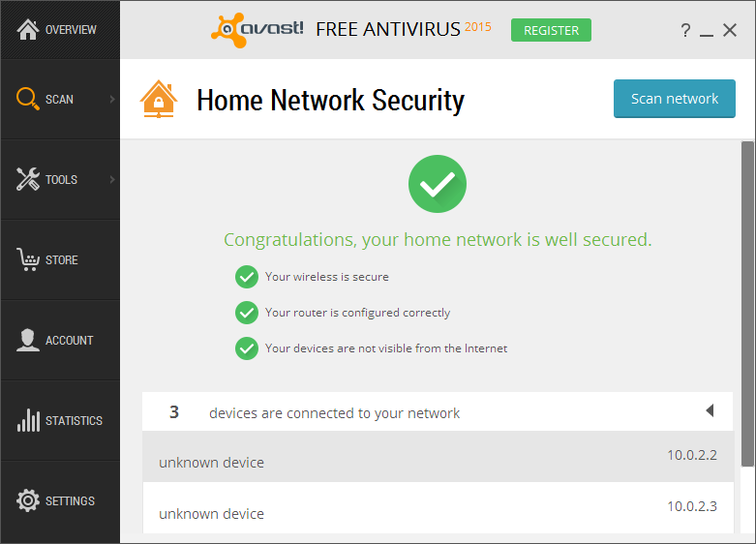The image size is (756, 544).
Task: Click the avast! logo in the header
Action: [257, 29]
